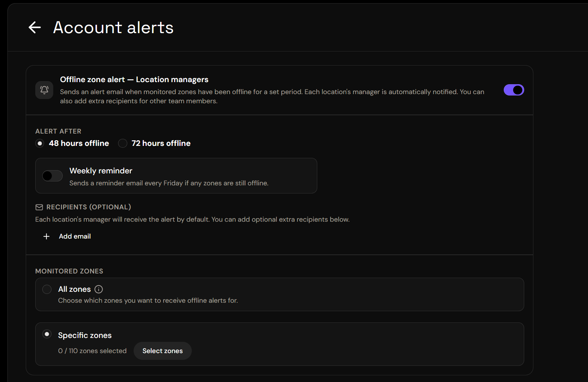Enable the Weekly reminder toggle
Image resolution: width=588 pixels, height=382 pixels.
[x=53, y=176]
